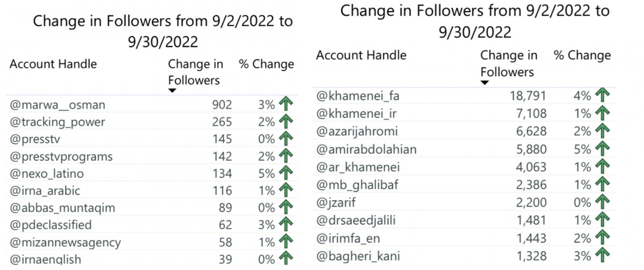The height and width of the screenshot is (270, 644).
Task: Click the 18,791 follower change value
Action: coord(528,96)
